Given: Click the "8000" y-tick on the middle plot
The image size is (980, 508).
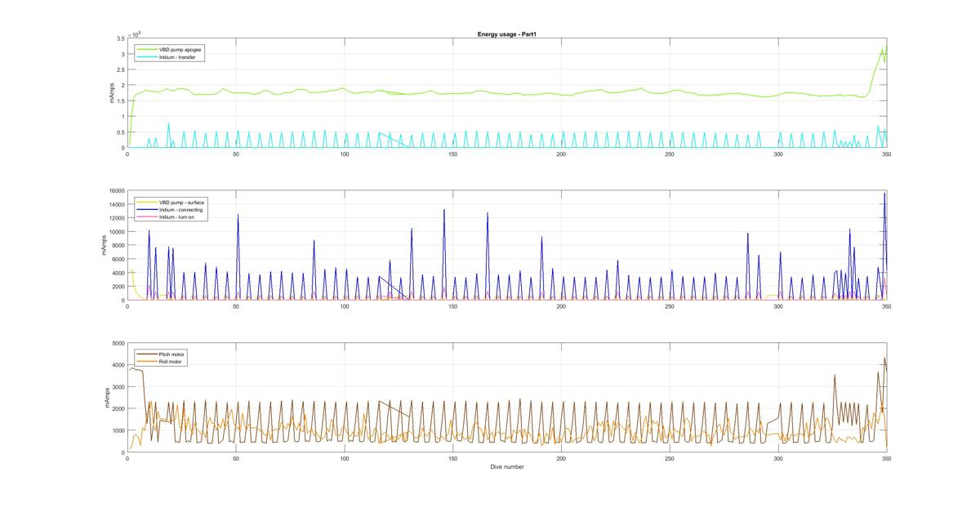Looking at the screenshot, I should click(x=118, y=246).
